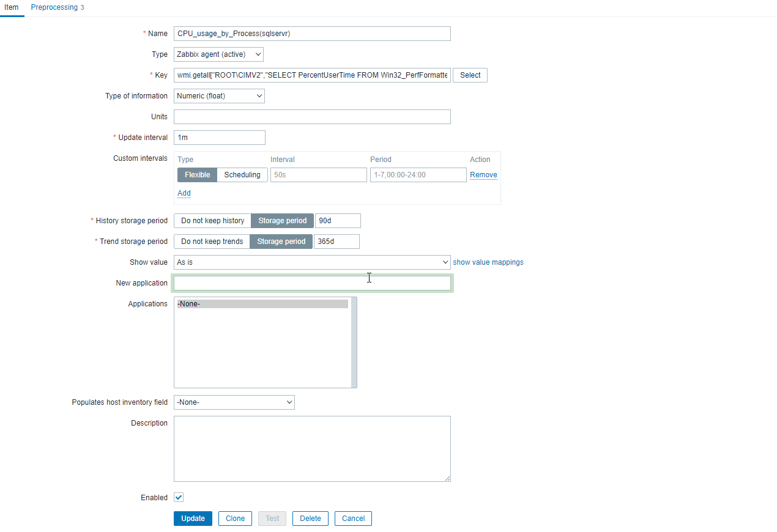Click the Units input field

click(x=312, y=117)
